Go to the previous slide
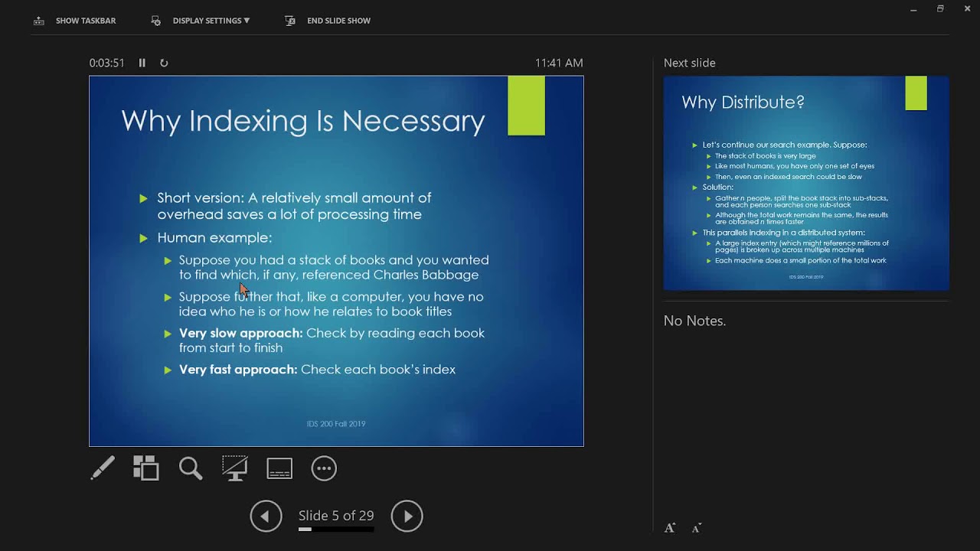 click(266, 517)
